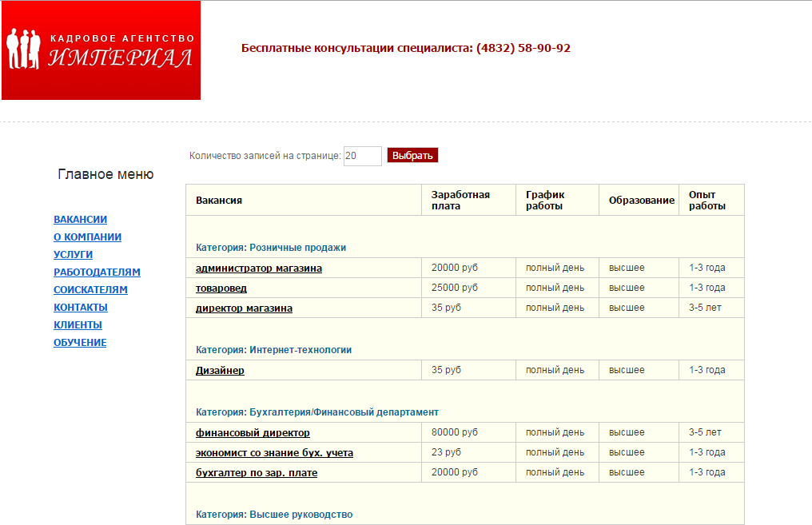Open the экономист со знание бух. учета vacancy
812x525 pixels.
274,452
